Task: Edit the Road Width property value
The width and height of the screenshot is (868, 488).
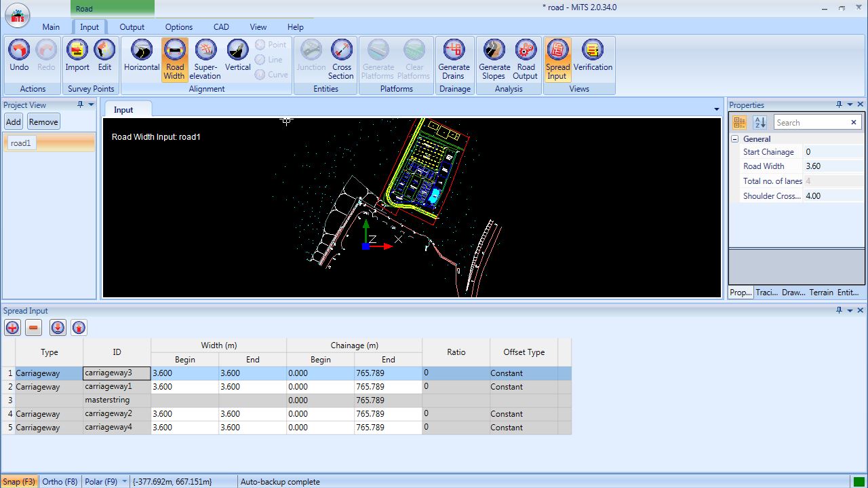Action: click(833, 166)
